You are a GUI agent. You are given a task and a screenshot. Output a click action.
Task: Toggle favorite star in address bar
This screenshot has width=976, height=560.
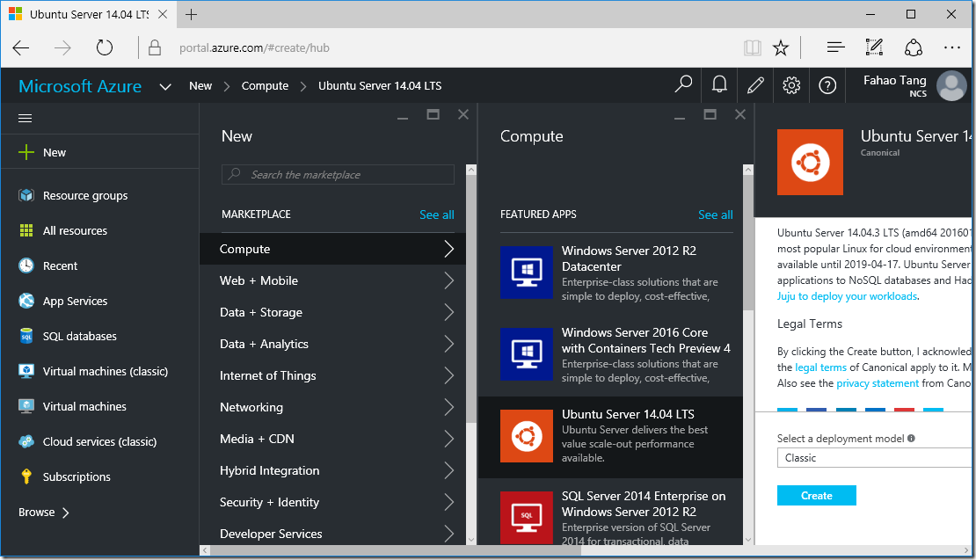[x=781, y=47]
